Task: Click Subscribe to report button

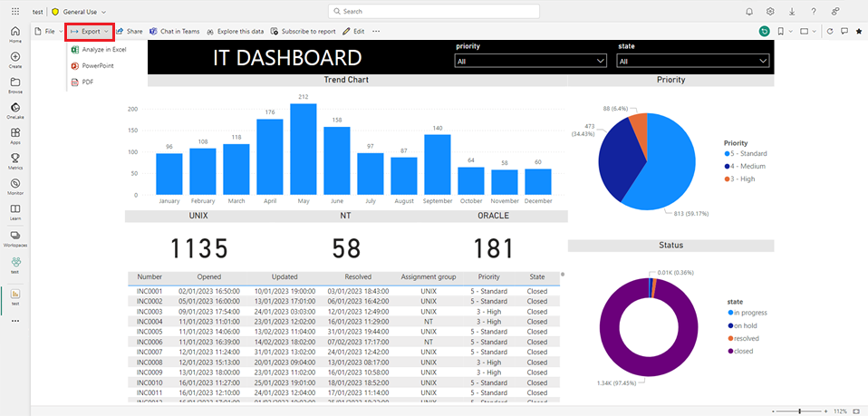Action: point(303,31)
